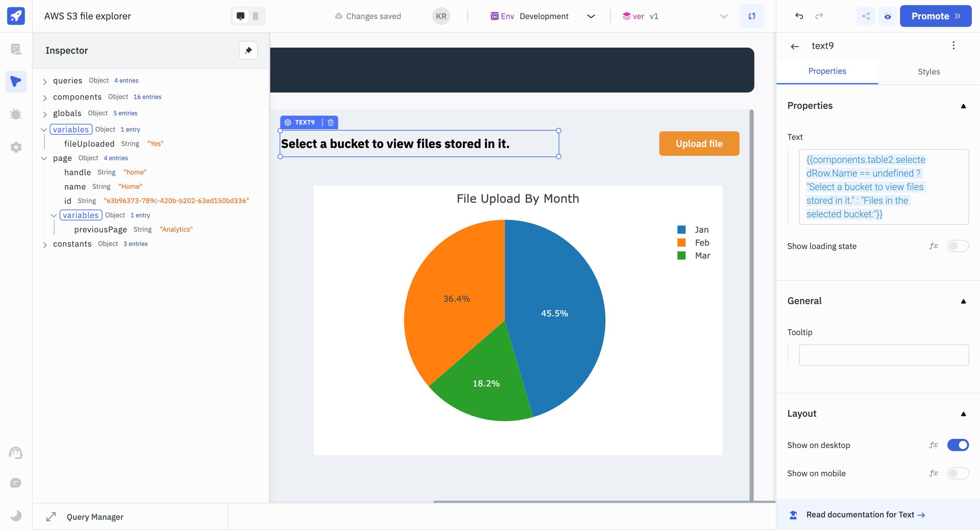Screen dimensions: 980x530
Task: Toggle Show on desktop switch
Action: pos(958,445)
